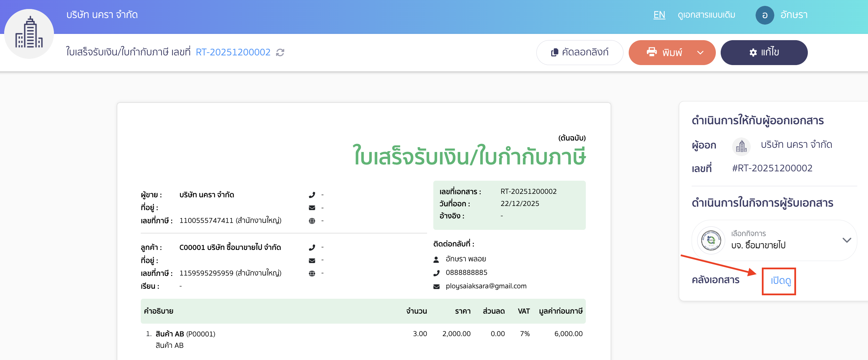Viewport: 868px width, 360px height.
Task: Click the อักษรา user avatar circle
Action: (x=765, y=15)
